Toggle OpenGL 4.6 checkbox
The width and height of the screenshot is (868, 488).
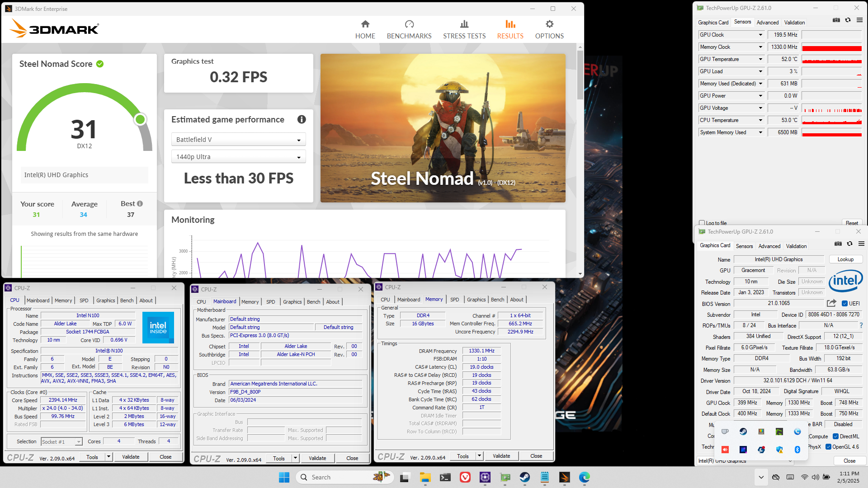coord(829,447)
